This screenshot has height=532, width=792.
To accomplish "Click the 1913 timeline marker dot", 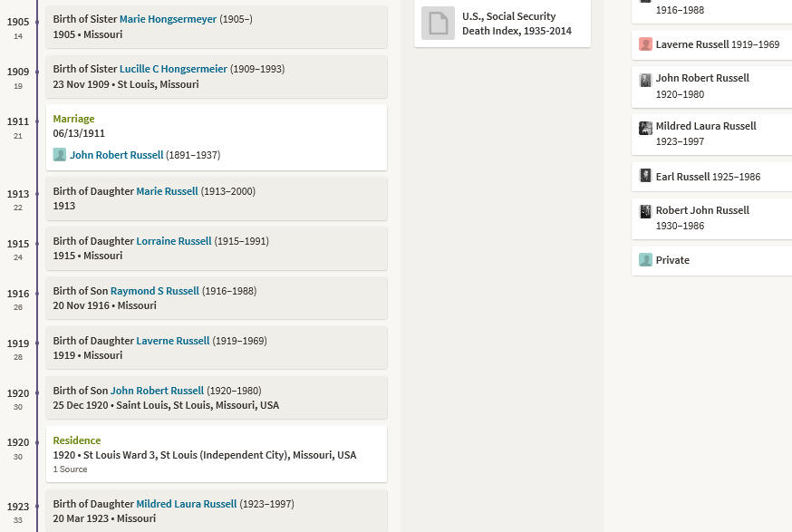I will [37, 194].
